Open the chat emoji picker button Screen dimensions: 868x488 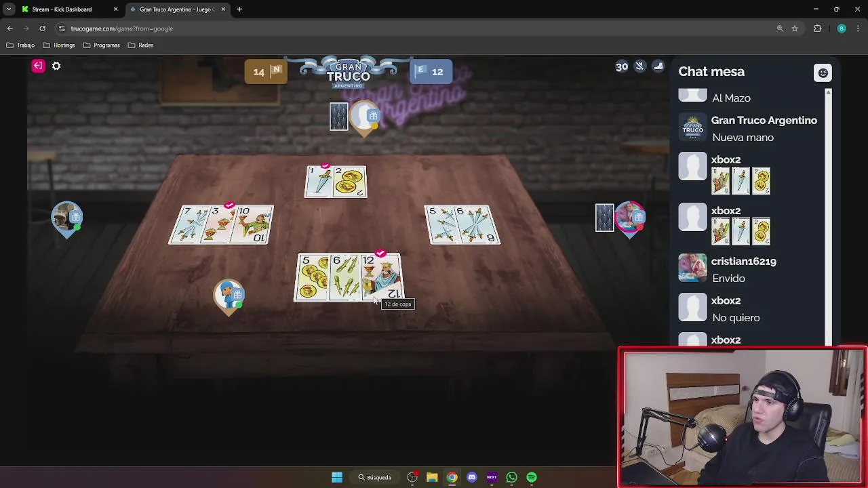[x=823, y=73]
